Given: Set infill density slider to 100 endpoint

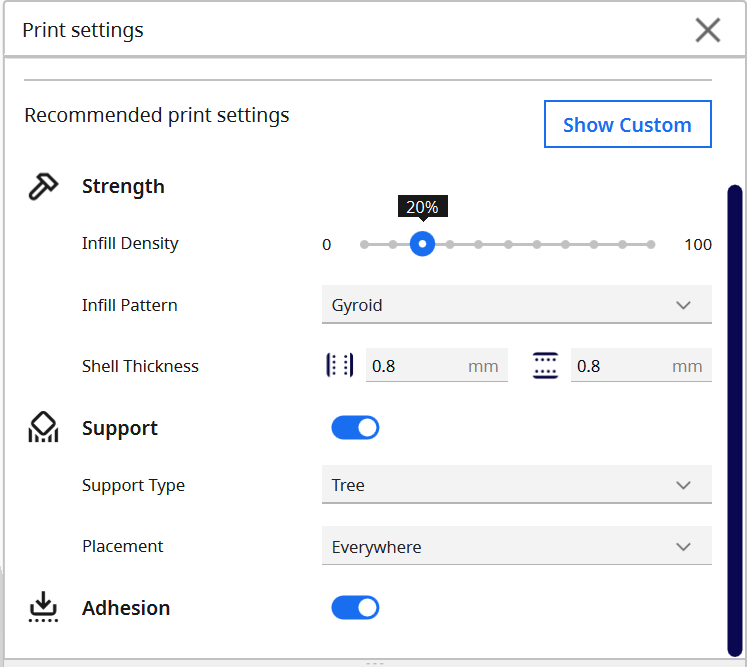Looking at the screenshot, I should [x=651, y=244].
